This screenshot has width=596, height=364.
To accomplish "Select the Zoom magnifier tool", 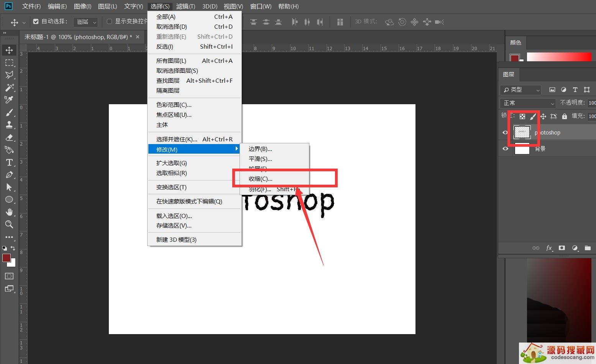I will [9, 225].
